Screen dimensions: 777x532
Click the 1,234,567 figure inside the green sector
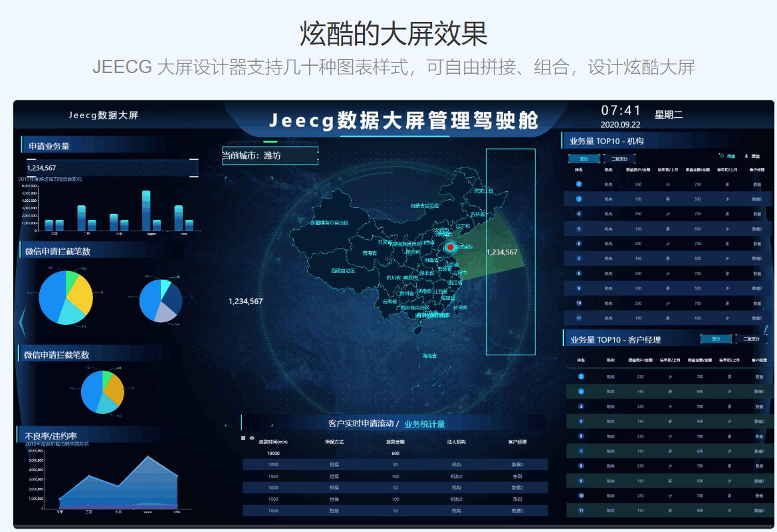click(x=501, y=252)
